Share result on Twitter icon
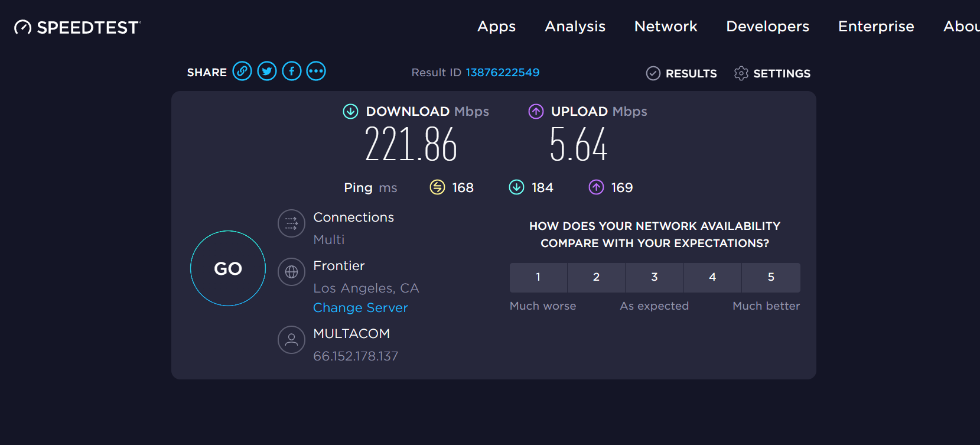Image resolution: width=980 pixels, height=445 pixels. (267, 72)
